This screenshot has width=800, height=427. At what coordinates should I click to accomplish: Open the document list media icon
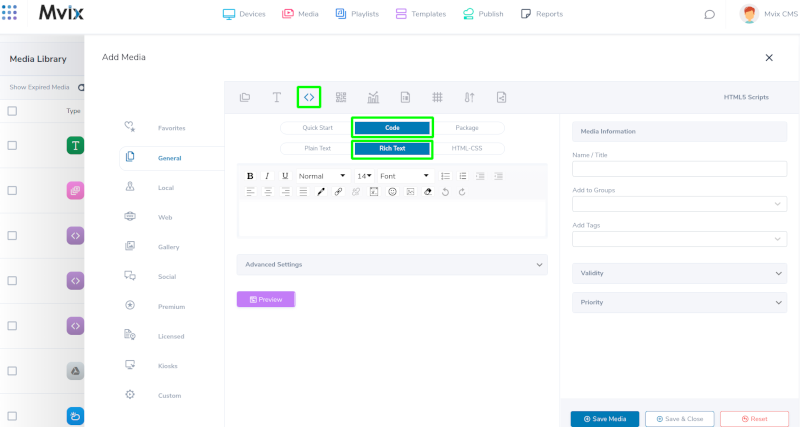tap(405, 97)
